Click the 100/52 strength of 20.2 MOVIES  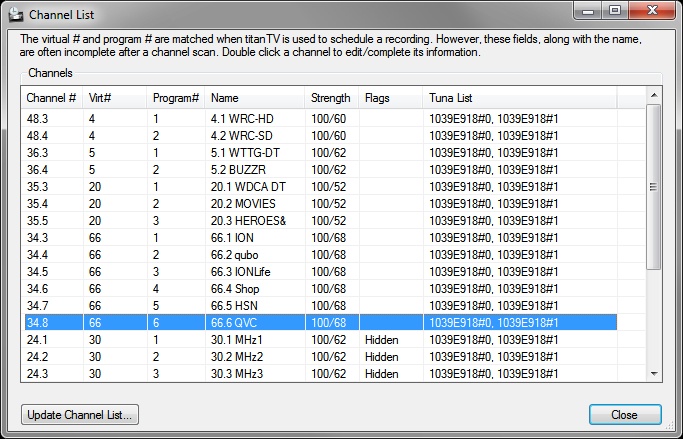pos(328,204)
